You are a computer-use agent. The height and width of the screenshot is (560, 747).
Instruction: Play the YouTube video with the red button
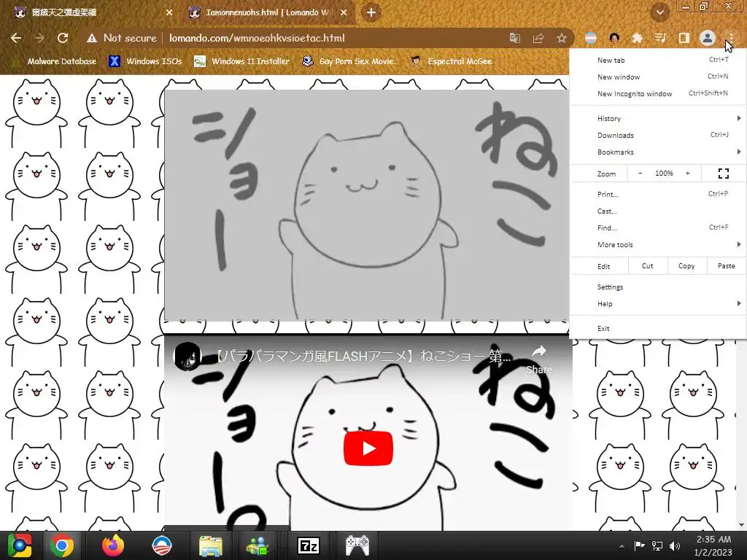pyautogui.click(x=368, y=448)
